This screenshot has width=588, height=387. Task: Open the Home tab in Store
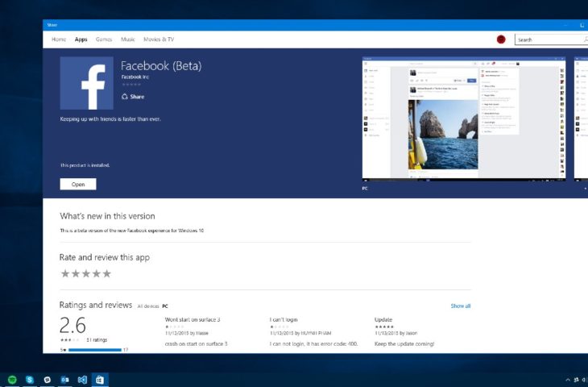(59, 39)
